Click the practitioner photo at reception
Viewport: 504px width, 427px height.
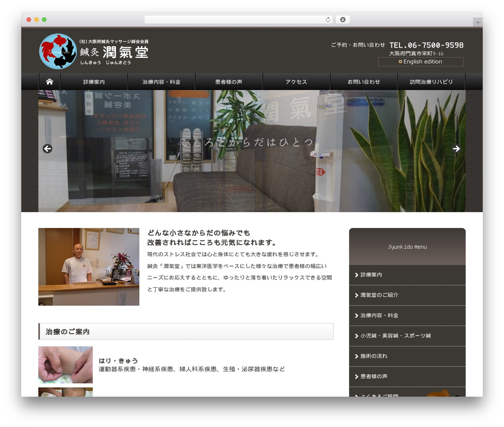point(89,267)
